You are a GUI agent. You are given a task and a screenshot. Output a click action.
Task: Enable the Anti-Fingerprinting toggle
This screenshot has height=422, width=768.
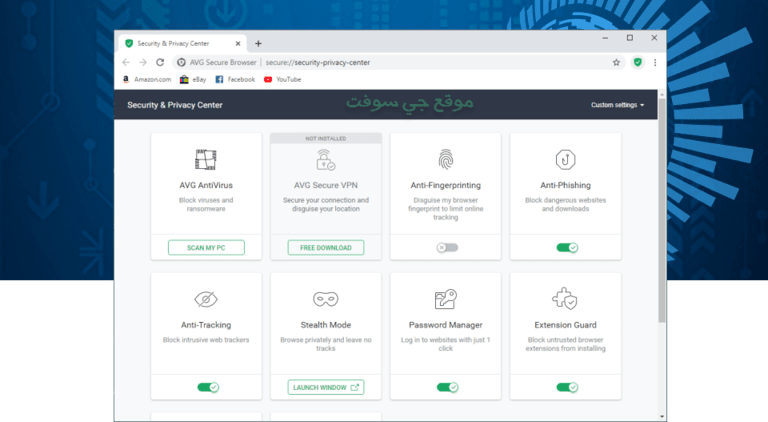point(447,248)
